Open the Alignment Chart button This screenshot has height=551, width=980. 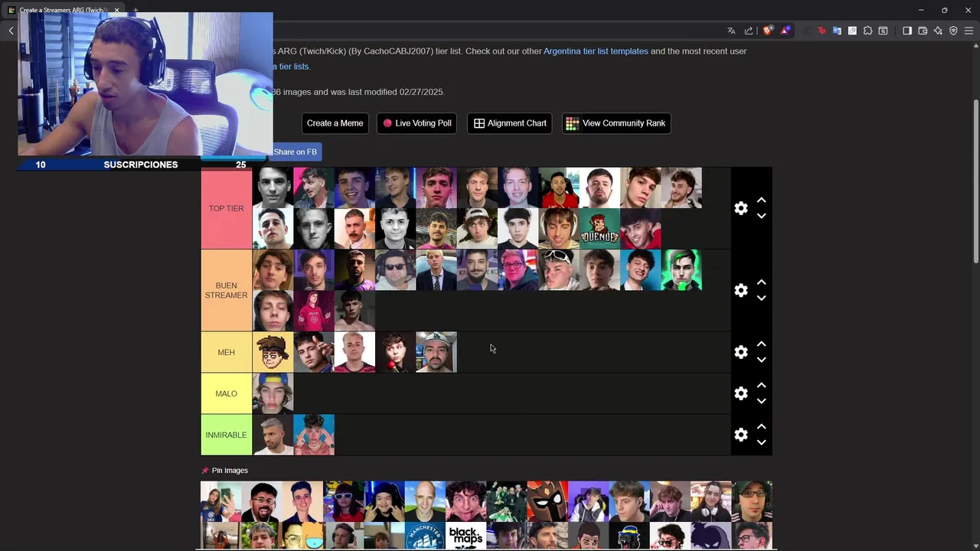tap(509, 123)
